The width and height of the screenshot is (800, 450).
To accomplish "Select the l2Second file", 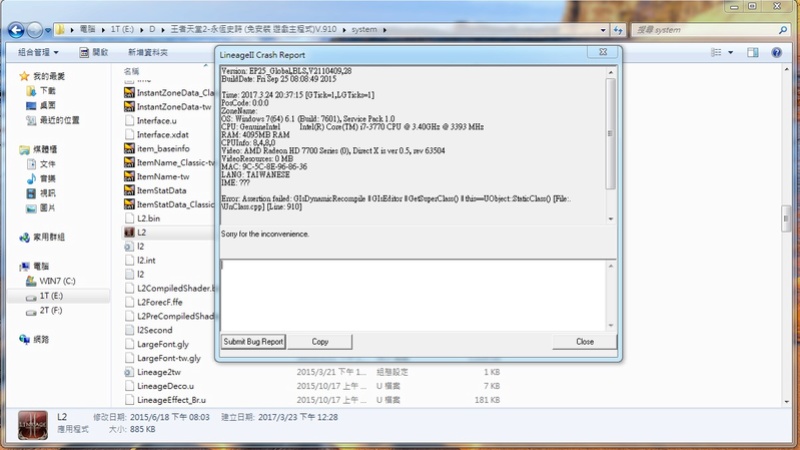I will point(155,330).
